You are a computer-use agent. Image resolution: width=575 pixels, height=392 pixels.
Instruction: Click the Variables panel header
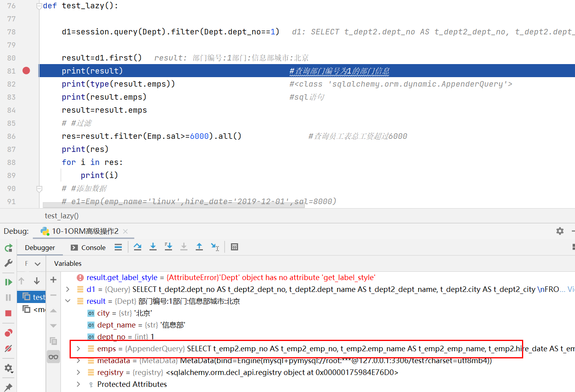pos(68,263)
